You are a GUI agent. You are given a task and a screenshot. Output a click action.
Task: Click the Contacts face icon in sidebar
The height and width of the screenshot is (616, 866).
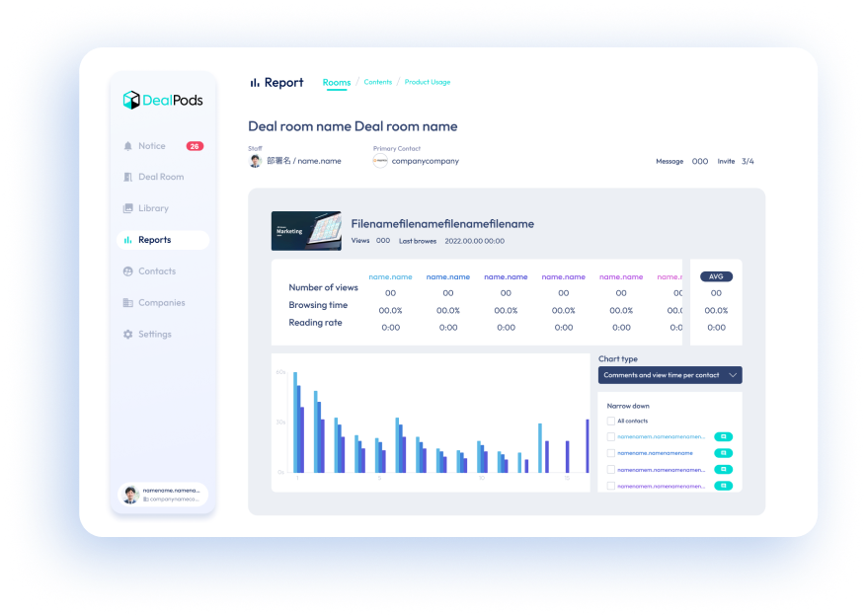(127, 271)
